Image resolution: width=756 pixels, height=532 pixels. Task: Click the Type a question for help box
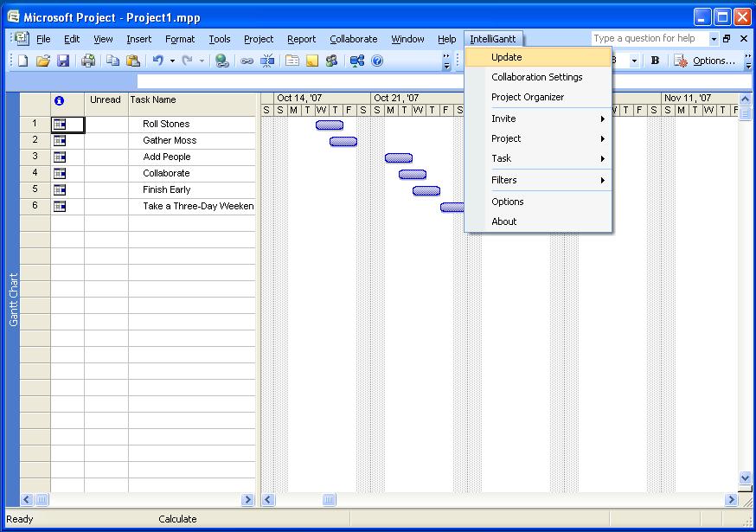pos(650,39)
